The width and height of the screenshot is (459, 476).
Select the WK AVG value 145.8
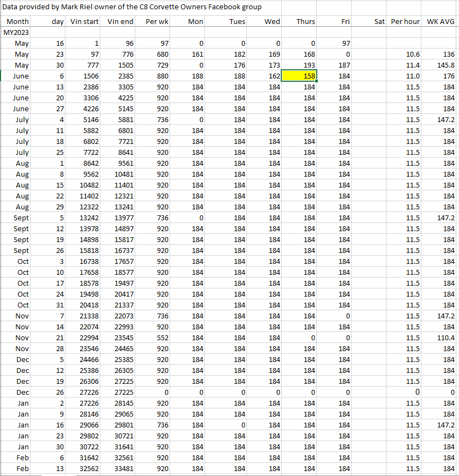coord(444,65)
